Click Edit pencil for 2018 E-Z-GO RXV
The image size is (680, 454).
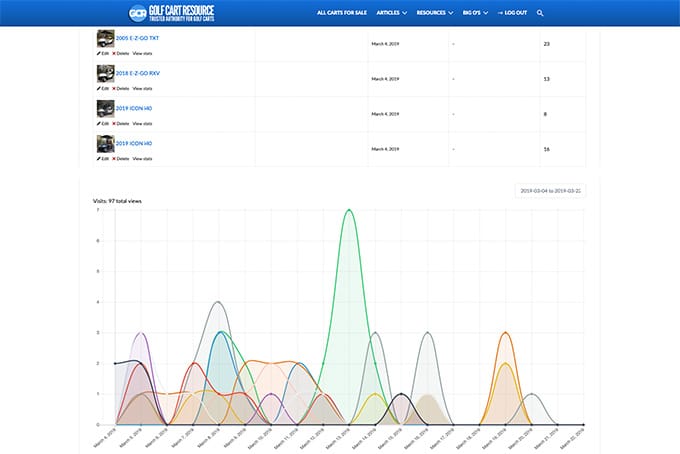click(x=102, y=88)
